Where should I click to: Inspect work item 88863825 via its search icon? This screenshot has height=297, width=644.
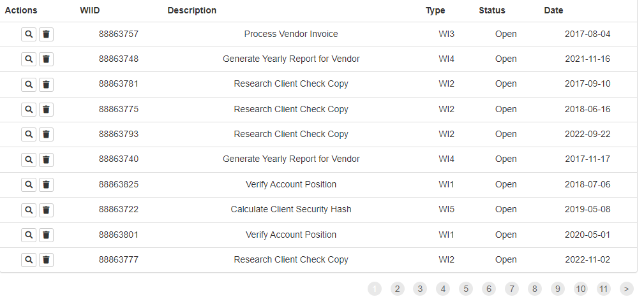(29, 185)
